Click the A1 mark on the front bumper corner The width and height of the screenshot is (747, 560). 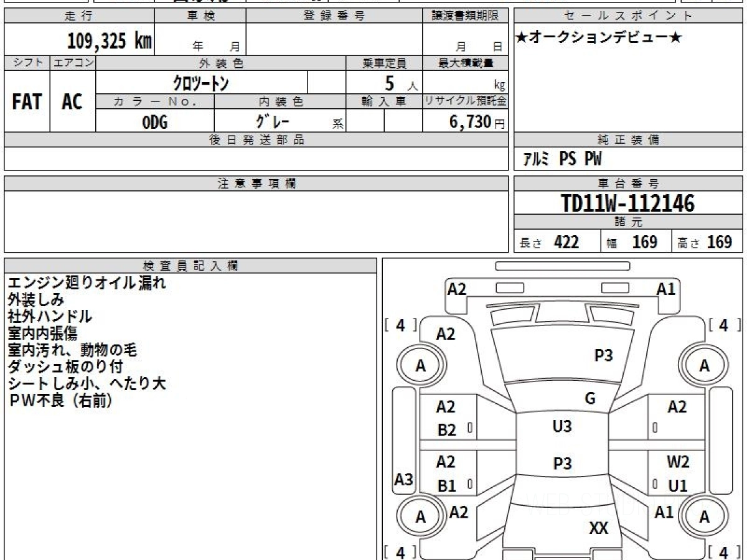pyautogui.click(x=666, y=289)
